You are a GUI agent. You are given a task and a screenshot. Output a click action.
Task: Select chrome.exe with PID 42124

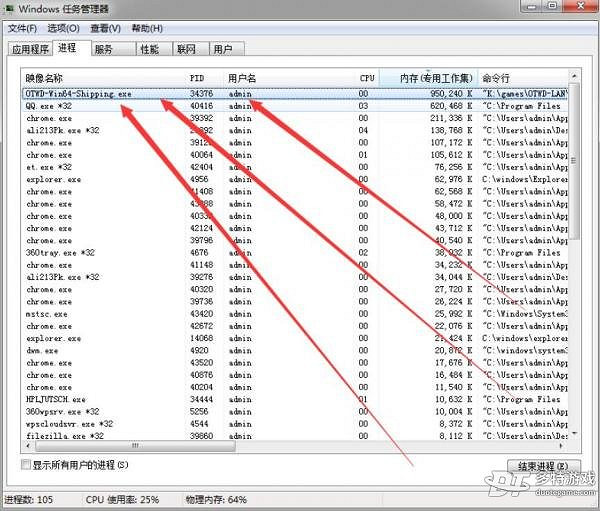point(295,229)
